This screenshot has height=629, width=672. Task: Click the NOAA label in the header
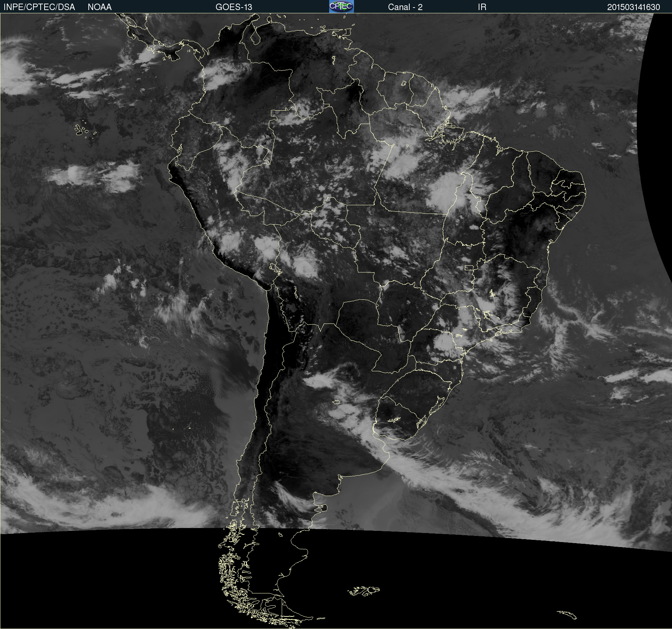tap(100, 7)
